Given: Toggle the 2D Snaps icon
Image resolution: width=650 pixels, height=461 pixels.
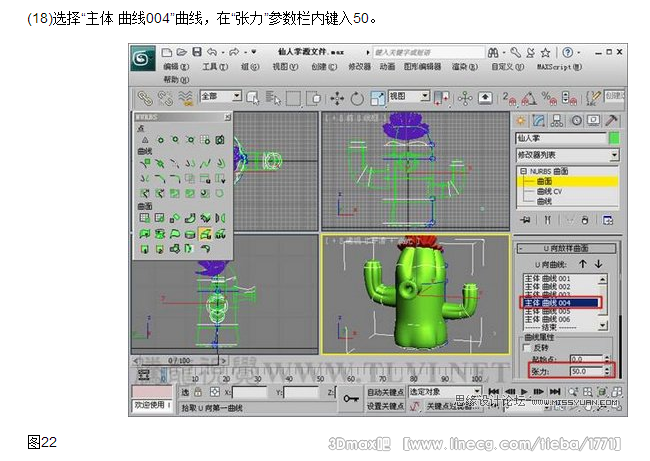Looking at the screenshot, I should tap(509, 98).
